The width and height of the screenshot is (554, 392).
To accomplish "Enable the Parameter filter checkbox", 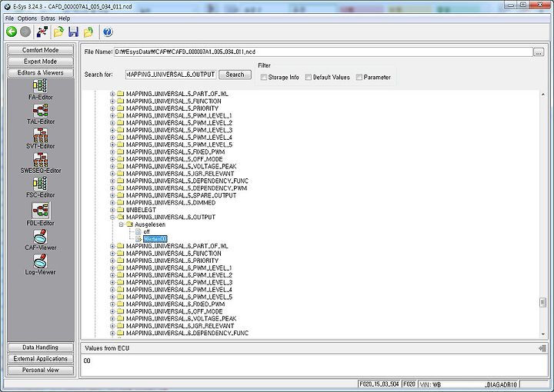I will point(359,77).
